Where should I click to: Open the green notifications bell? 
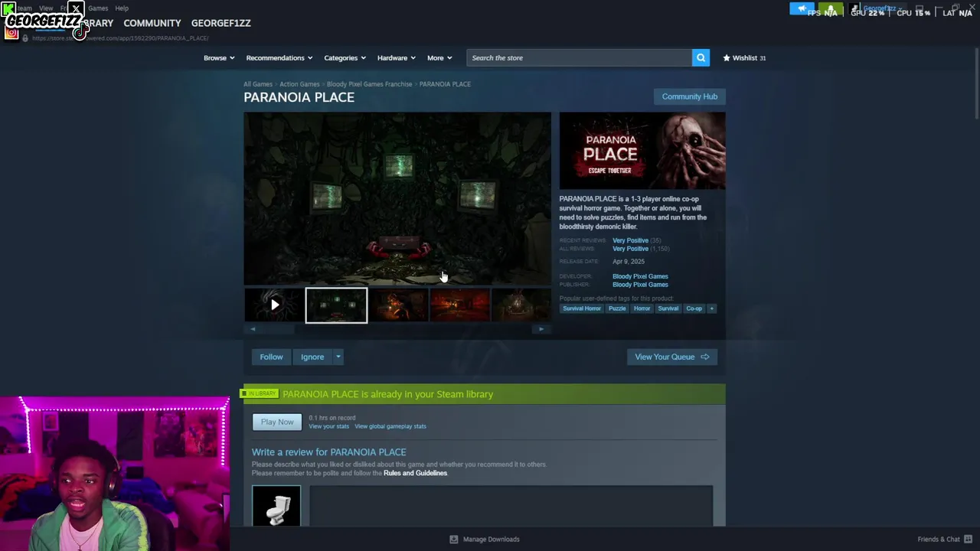click(x=830, y=9)
